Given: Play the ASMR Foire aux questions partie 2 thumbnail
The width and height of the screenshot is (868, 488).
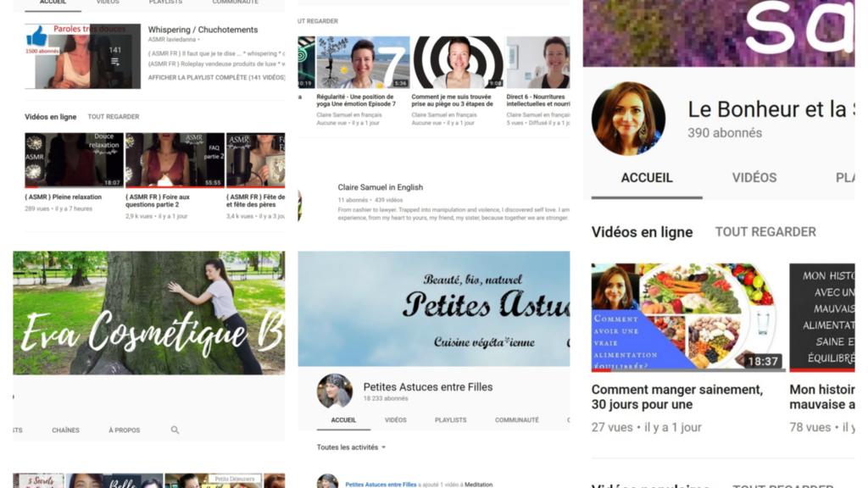Looking at the screenshot, I should click(x=175, y=160).
